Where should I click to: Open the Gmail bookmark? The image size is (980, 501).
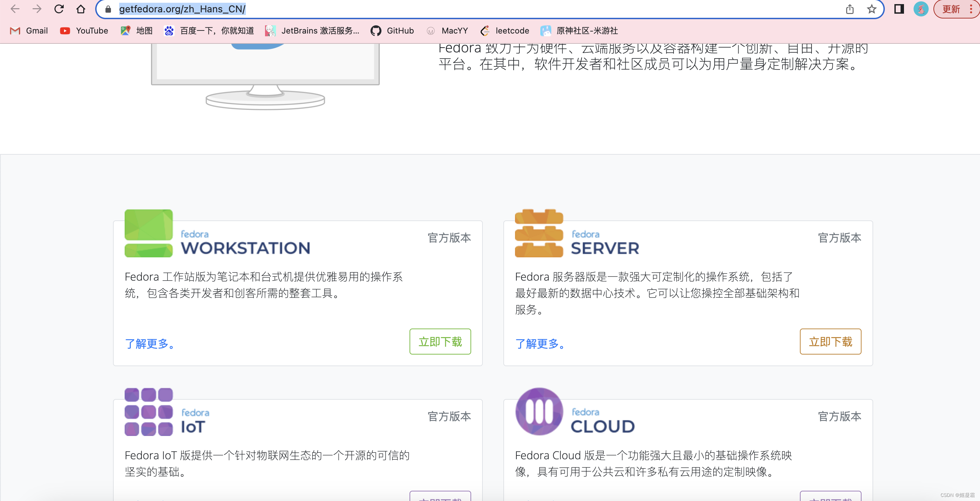[x=29, y=31]
